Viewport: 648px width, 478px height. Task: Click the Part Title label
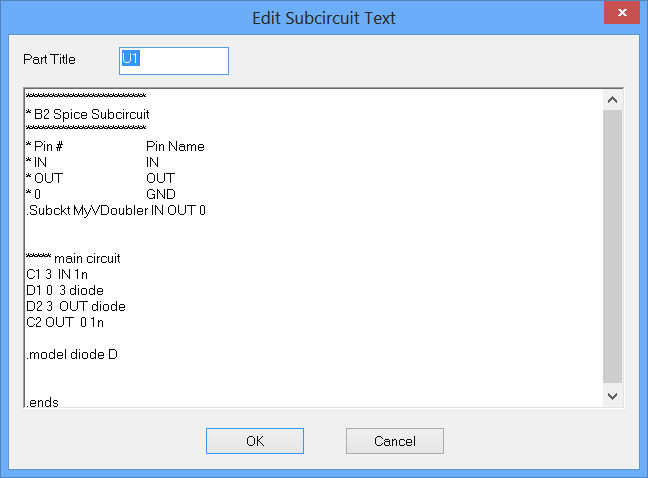click(x=49, y=60)
